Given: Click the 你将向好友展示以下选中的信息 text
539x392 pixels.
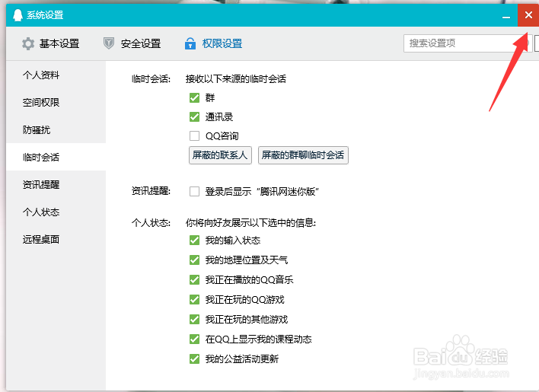Looking at the screenshot, I should [250, 223].
